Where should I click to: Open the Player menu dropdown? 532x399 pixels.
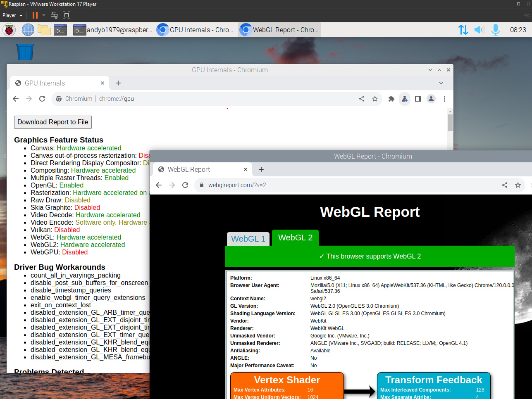coord(12,15)
